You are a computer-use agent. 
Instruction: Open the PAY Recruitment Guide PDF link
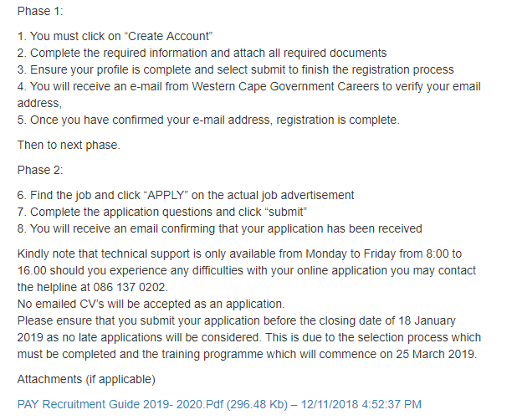(219, 403)
